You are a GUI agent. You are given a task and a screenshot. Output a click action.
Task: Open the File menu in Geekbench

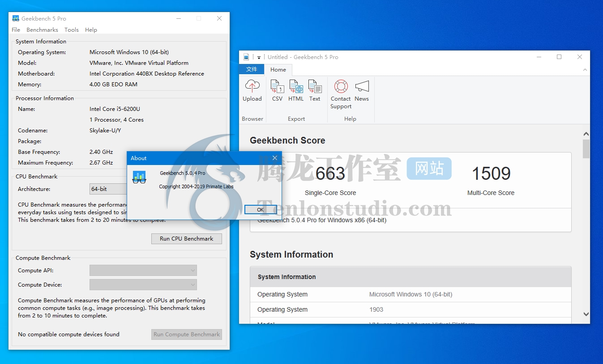pyautogui.click(x=16, y=30)
